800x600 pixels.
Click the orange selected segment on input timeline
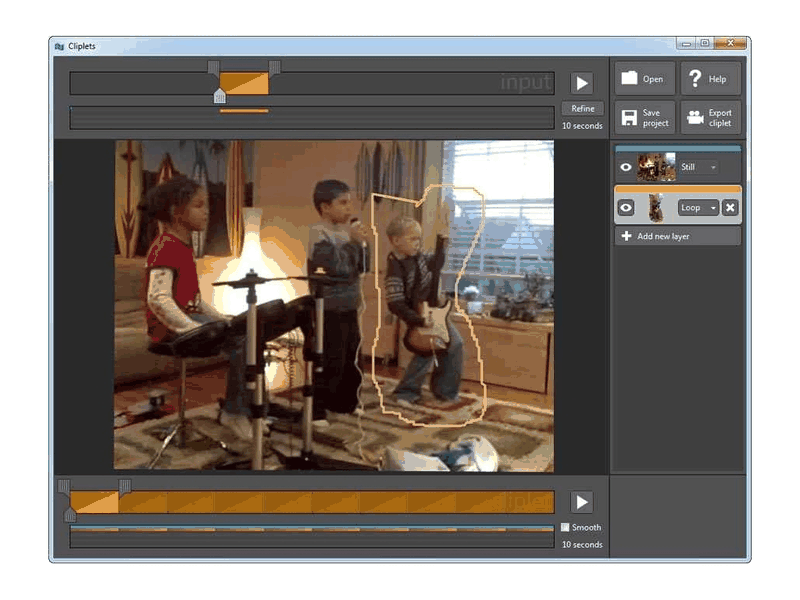click(x=244, y=84)
